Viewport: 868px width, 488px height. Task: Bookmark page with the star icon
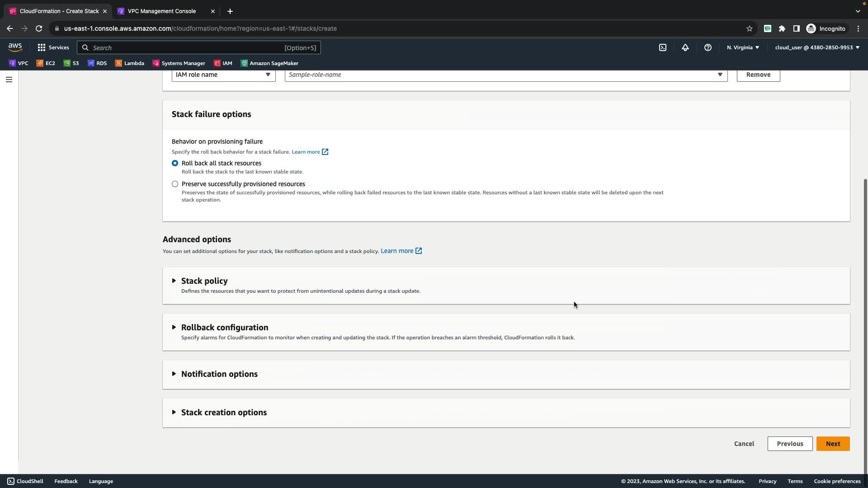(749, 28)
